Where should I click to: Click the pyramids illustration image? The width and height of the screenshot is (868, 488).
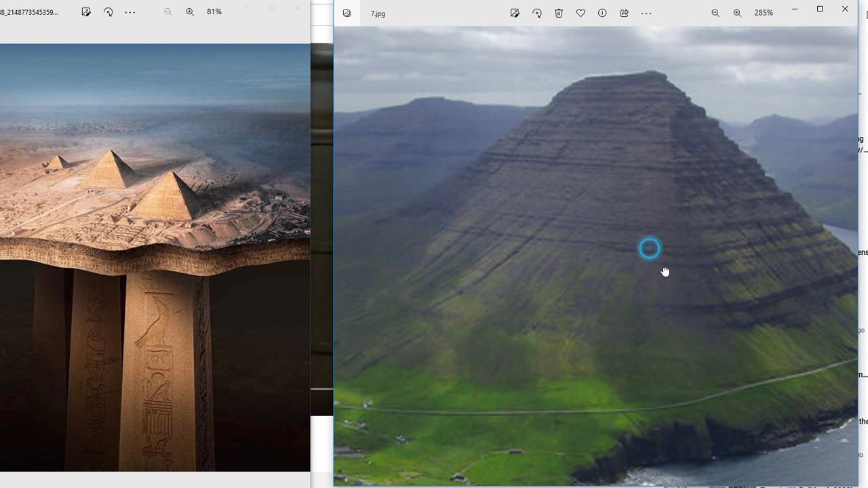(155, 258)
